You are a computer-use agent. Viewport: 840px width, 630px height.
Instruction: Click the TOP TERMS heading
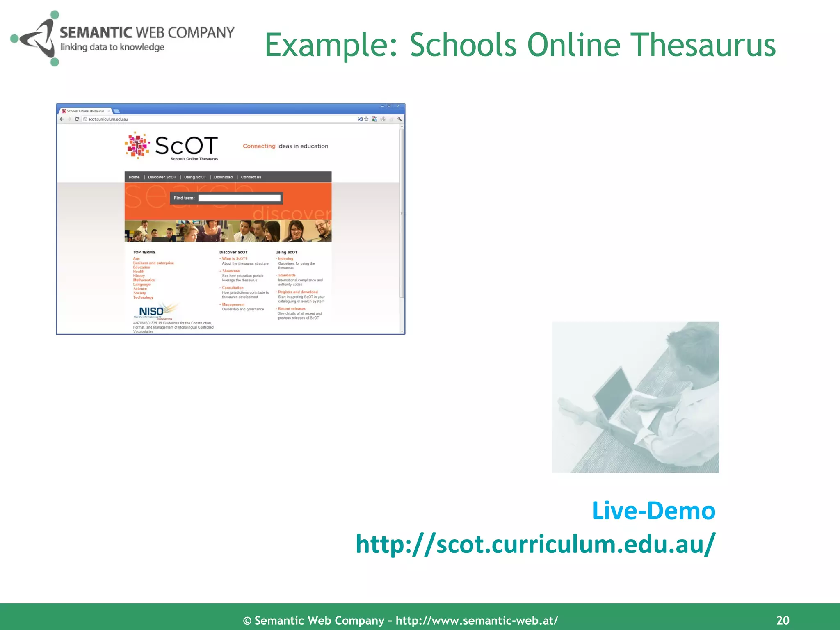[144, 253]
